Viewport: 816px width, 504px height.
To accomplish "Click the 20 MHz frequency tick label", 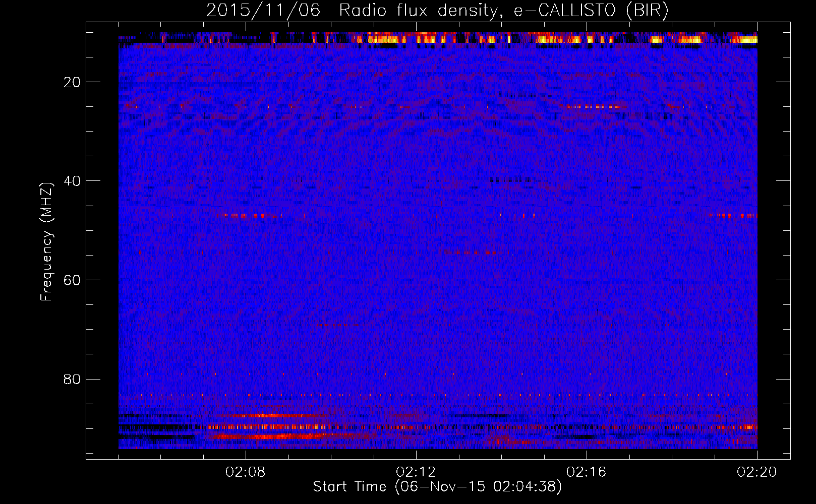I will click(73, 82).
